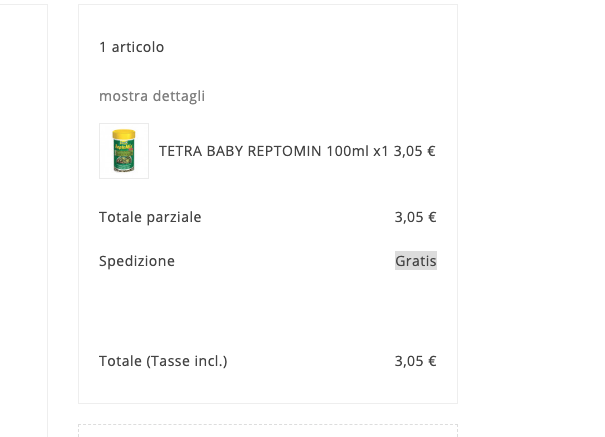This screenshot has width=605, height=437.
Task: Click the empty space between Spedizione and Totale rows
Action: [268, 310]
